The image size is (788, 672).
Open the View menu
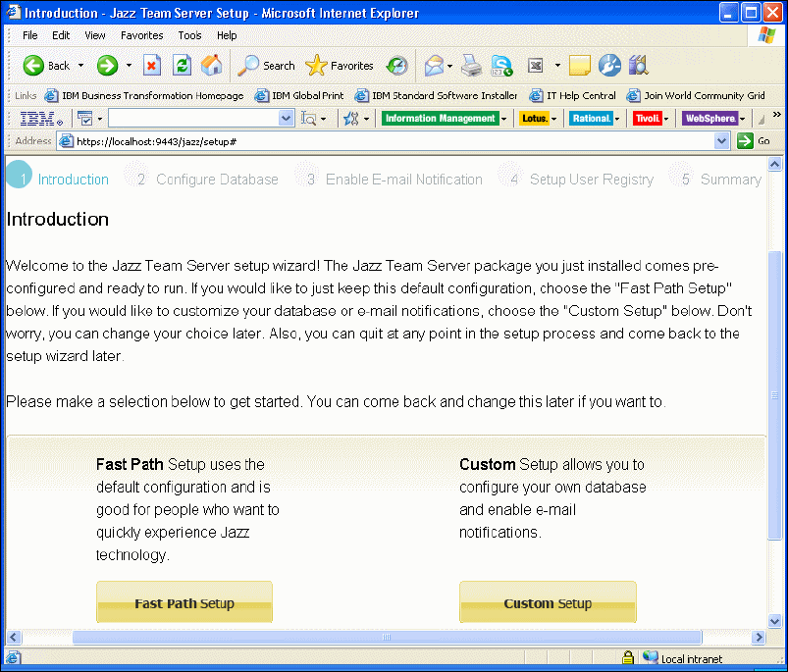tap(95, 35)
